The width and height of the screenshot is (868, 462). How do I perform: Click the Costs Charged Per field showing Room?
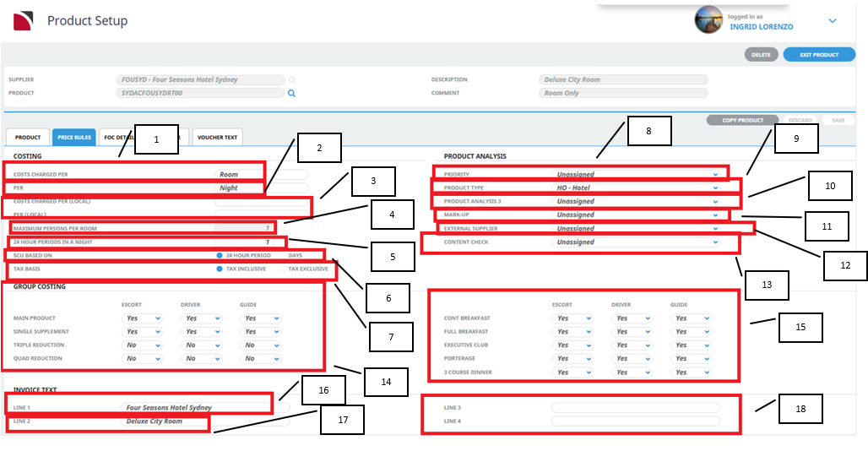click(x=261, y=174)
